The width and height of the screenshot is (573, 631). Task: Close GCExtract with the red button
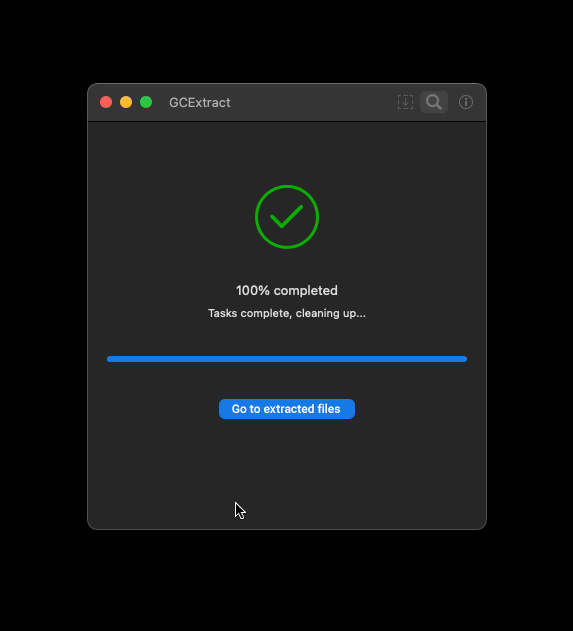106,102
